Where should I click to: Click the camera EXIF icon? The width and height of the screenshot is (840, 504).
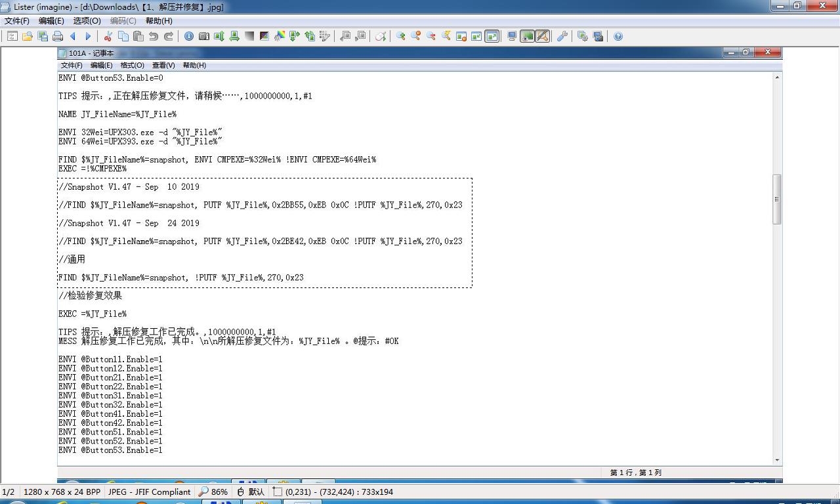203,36
